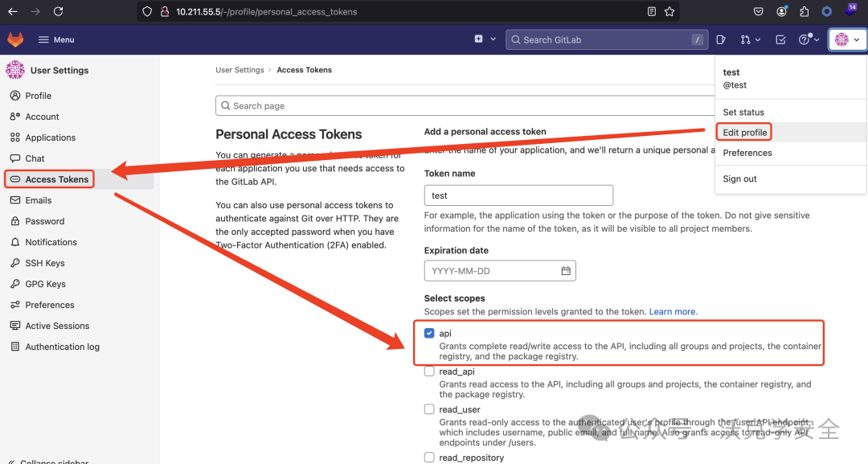The image size is (868, 464).
Task: Open SSH Keys in sidebar
Action: click(45, 263)
